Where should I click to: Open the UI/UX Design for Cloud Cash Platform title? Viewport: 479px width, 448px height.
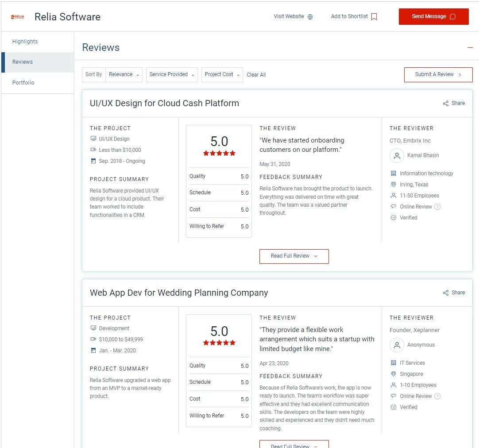164,104
